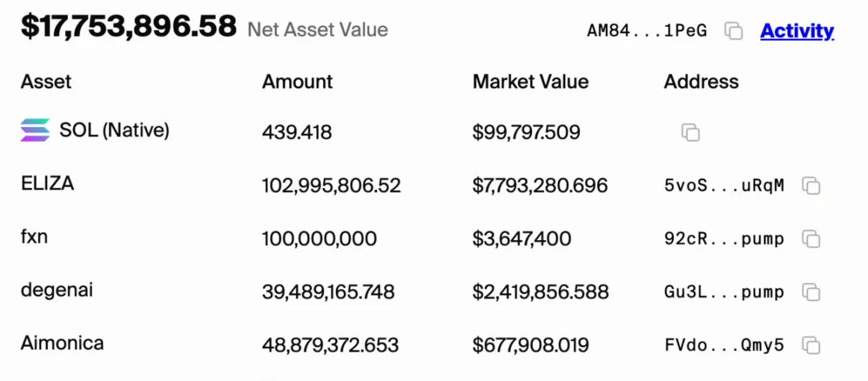Copy the SOL (Native) address
This screenshot has width=868, height=381.
point(690,133)
